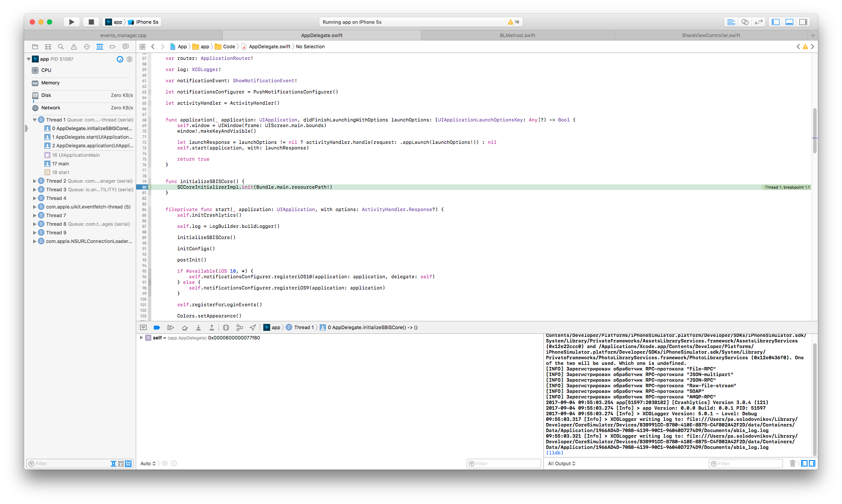Toggle the debug area visibility

tap(789, 22)
